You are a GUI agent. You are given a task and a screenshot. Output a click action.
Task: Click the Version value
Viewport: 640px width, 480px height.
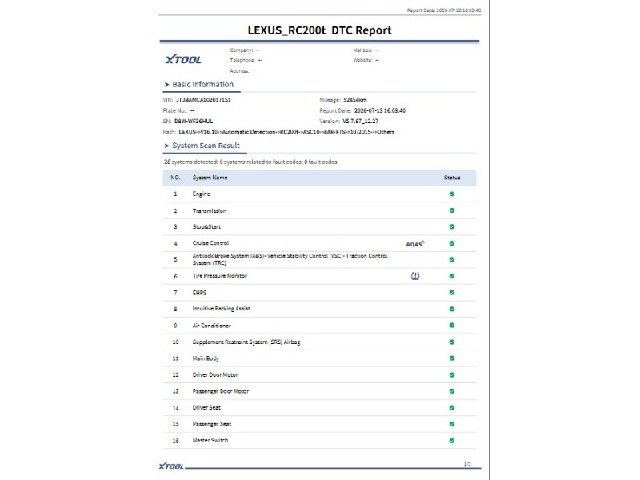pyautogui.click(x=360, y=121)
